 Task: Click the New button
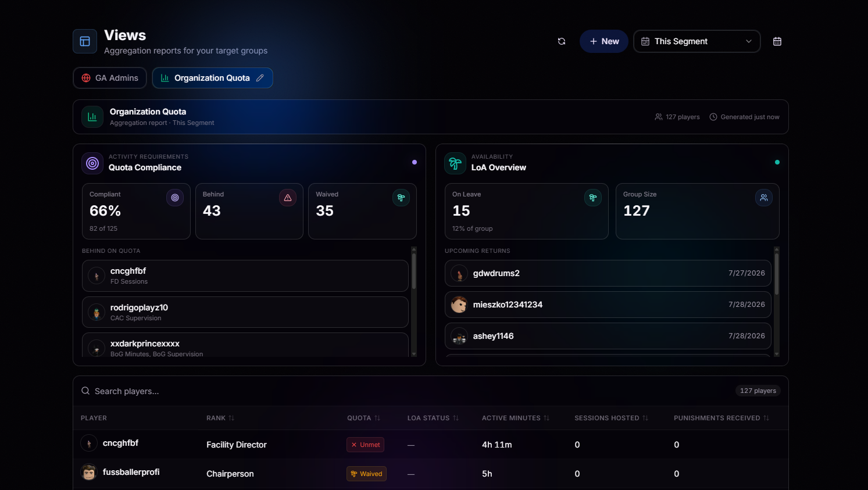click(x=604, y=41)
